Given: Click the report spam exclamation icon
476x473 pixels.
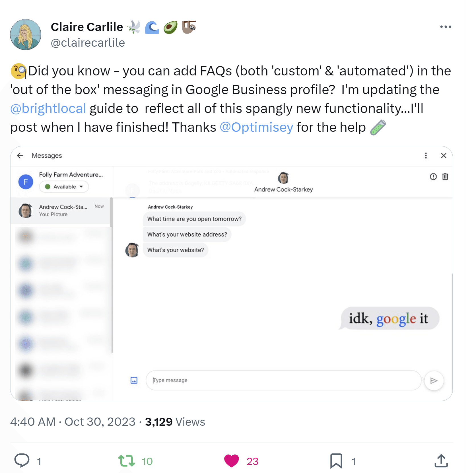Looking at the screenshot, I should [x=433, y=177].
